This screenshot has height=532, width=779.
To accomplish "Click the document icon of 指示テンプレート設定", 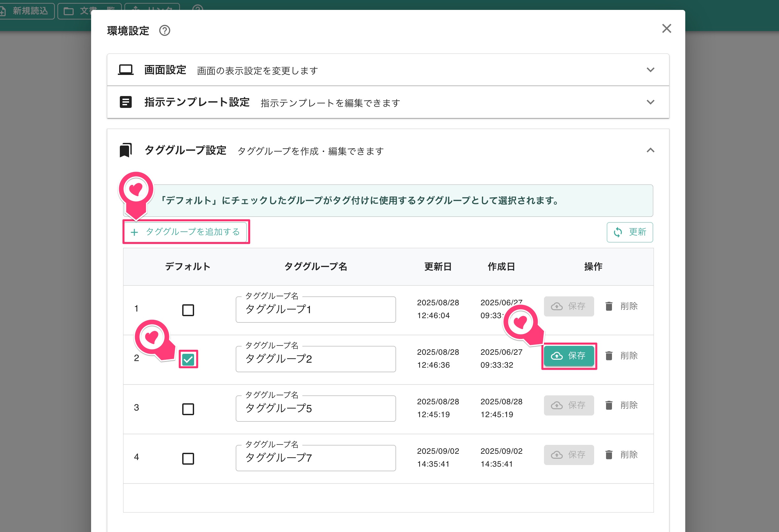I will 126,102.
